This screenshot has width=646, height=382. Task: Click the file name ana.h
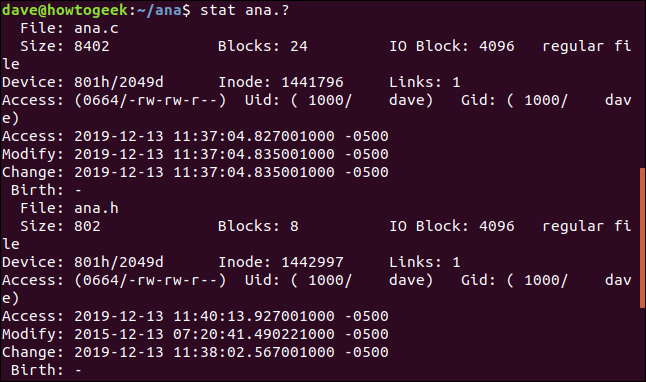(x=96, y=208)
